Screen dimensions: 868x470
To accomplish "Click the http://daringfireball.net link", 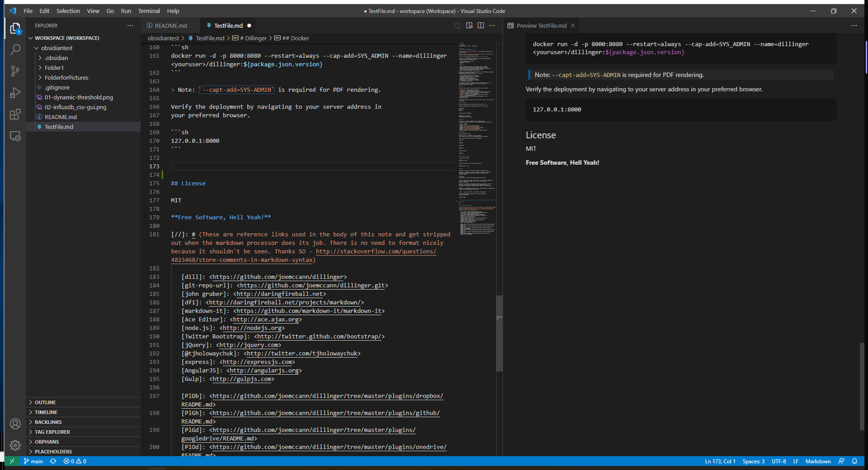I will [279, 294].
